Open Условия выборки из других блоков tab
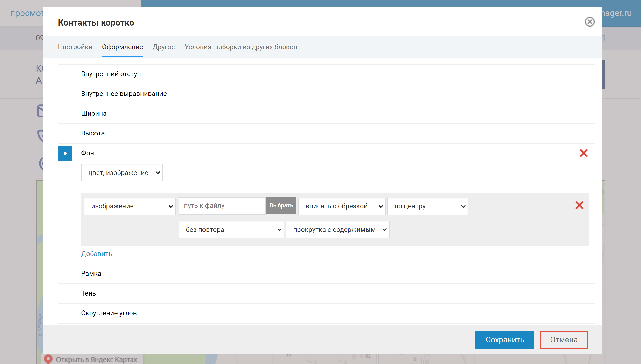Screen dimensions: 641x364 [x=241, y=47]
